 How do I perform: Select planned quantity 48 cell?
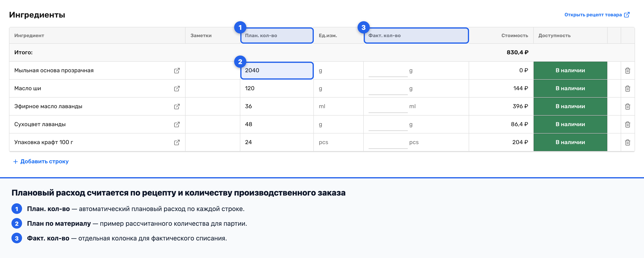pyautogui.click(x=277, y=124)
